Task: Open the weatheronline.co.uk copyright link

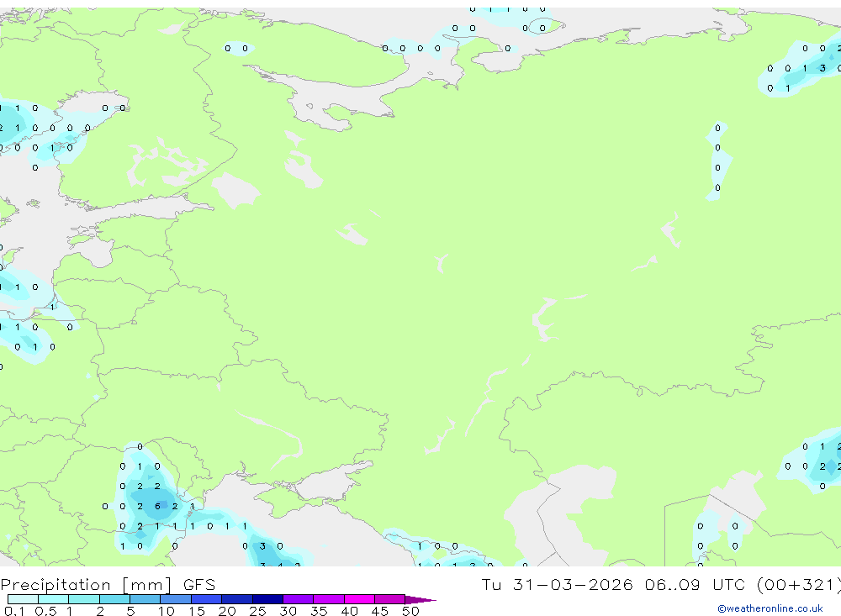Action: pos(770,608)
